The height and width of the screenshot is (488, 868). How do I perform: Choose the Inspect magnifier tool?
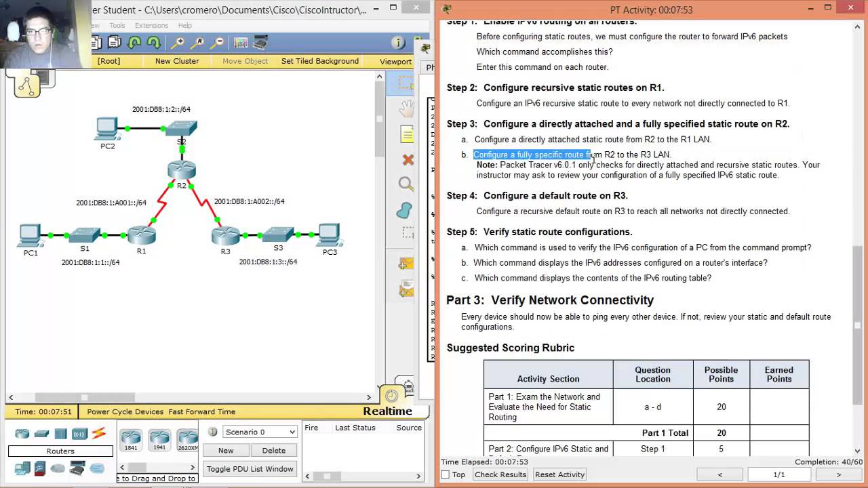click(x=406, y=184)
